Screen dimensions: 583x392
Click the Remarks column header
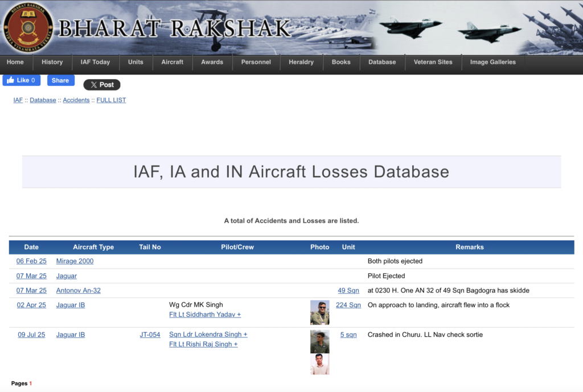(x=470, y=247)
